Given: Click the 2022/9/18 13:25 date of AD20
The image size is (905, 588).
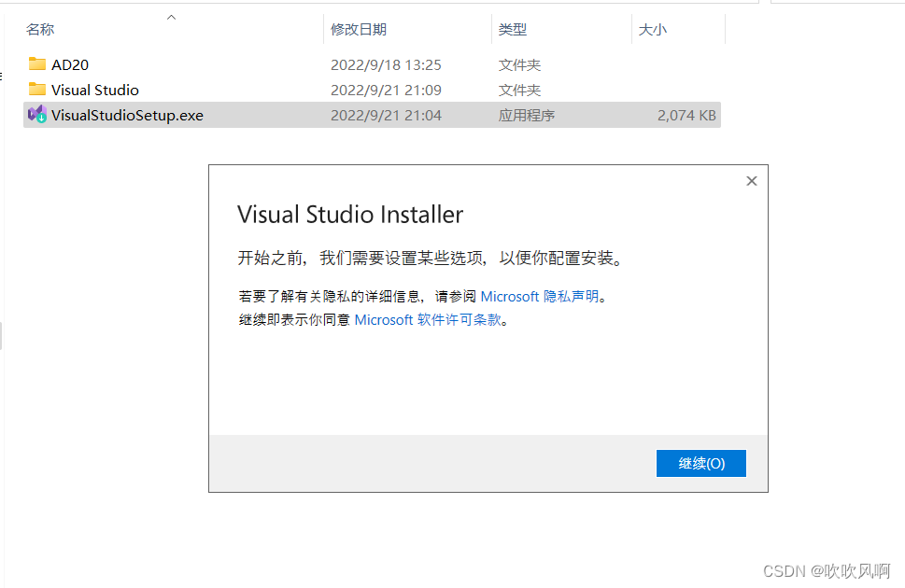Looking at the screenshot, I should 386,64.
